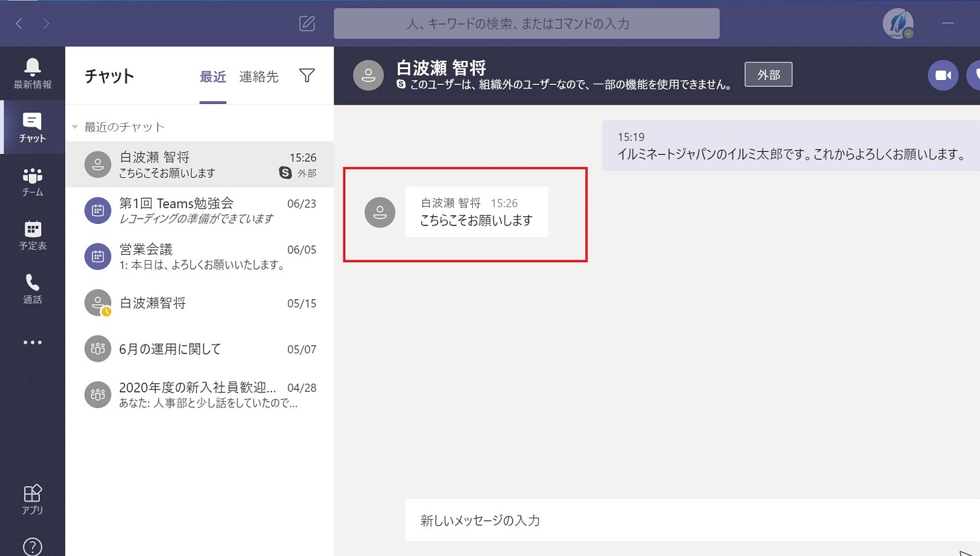Select the 最近 tab
The height and width of the screenshot is (556, 980).
click(212, 77)
